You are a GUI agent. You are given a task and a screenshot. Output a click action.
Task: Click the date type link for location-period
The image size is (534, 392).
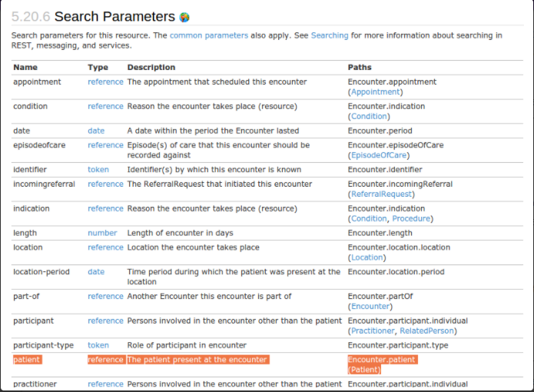96,272
